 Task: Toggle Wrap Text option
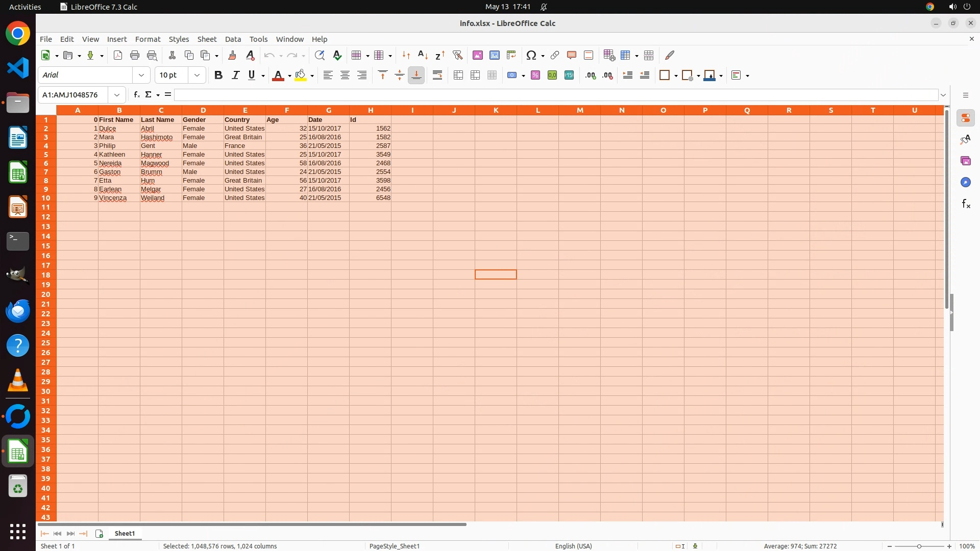pyautogui.click(x=437, y=75)
